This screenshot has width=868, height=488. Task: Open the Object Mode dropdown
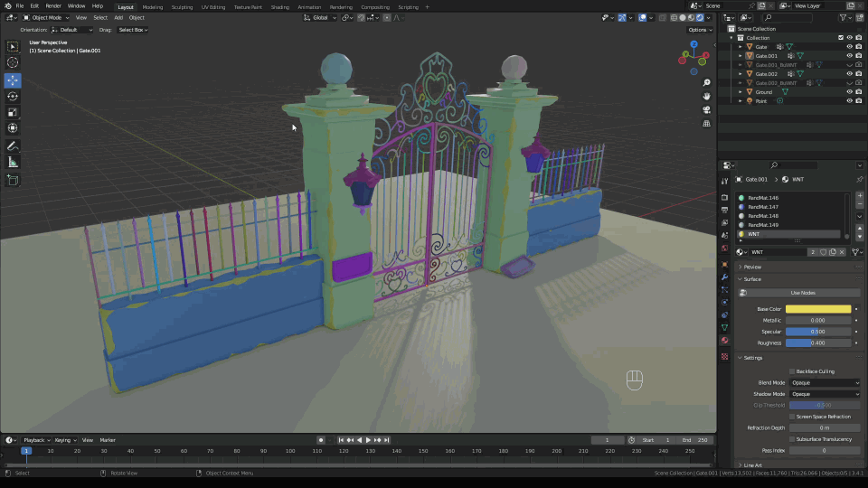click(x=44, y=17)
